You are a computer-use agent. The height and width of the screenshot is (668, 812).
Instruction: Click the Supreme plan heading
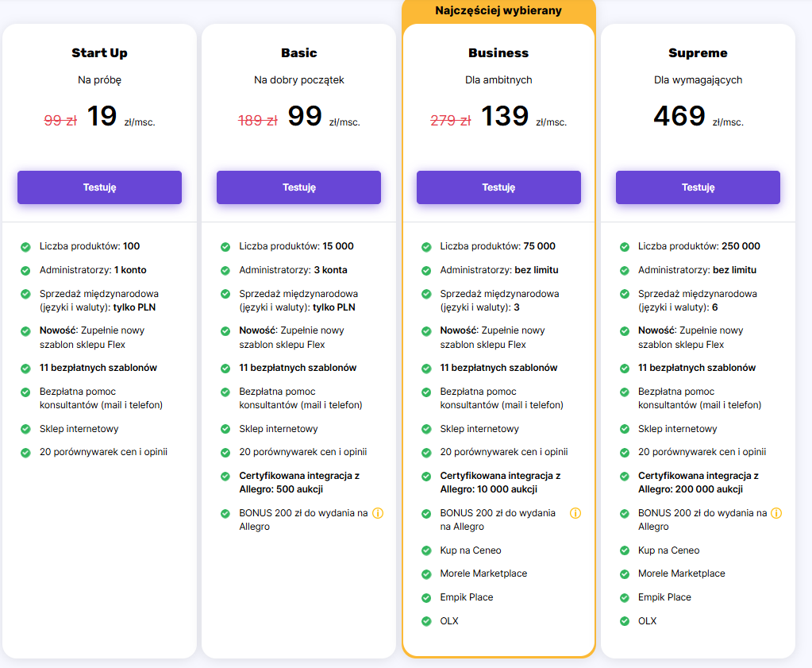point(698,53)
